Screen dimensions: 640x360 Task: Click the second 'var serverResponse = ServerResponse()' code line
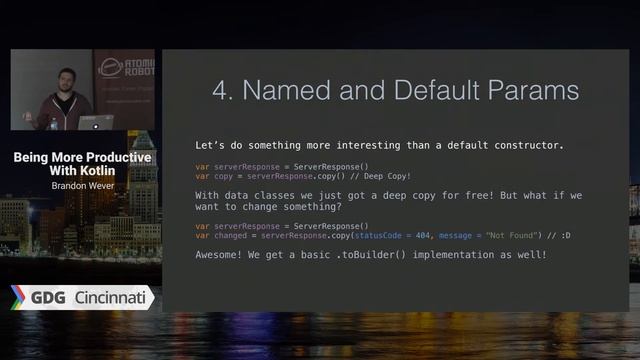click(282, 226)
